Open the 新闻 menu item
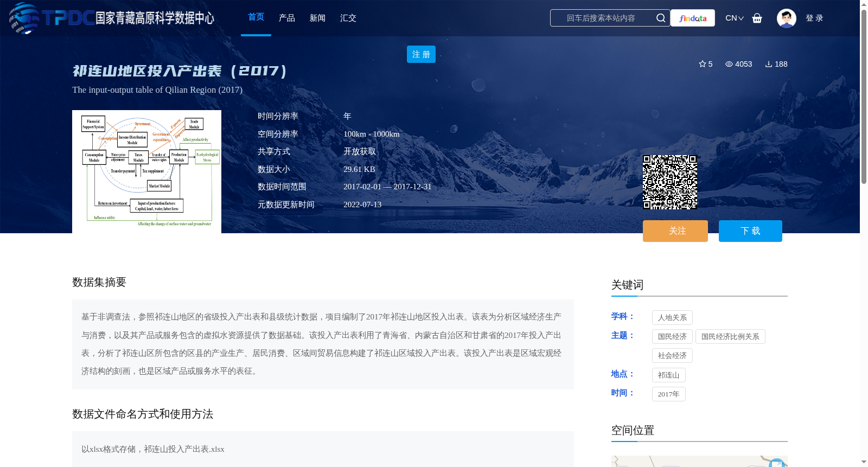 (x=317, y=18)
